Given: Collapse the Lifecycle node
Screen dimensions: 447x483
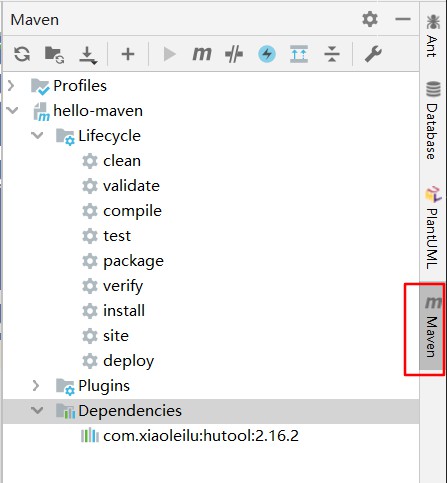Looking at the screenshot, I should coord(37,135).
